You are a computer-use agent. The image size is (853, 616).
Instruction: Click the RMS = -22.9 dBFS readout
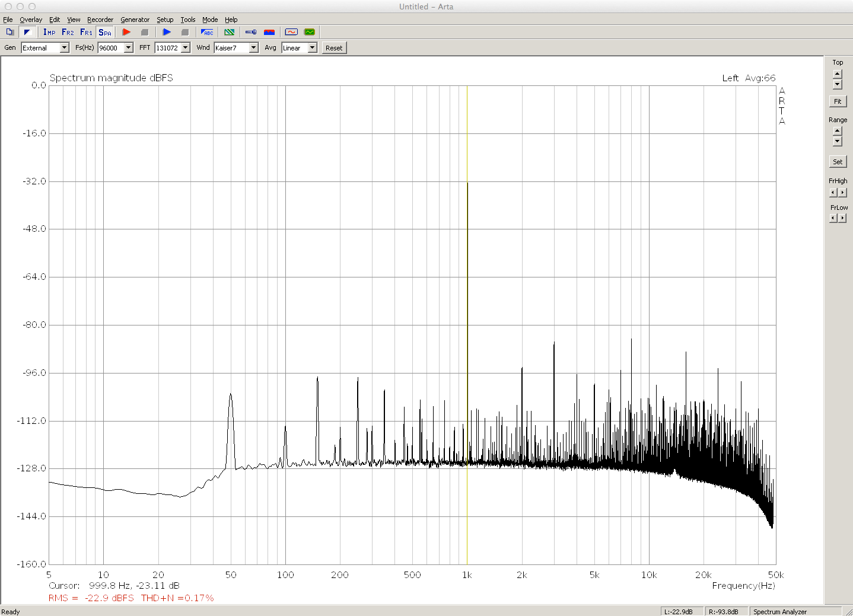point(91,598)
